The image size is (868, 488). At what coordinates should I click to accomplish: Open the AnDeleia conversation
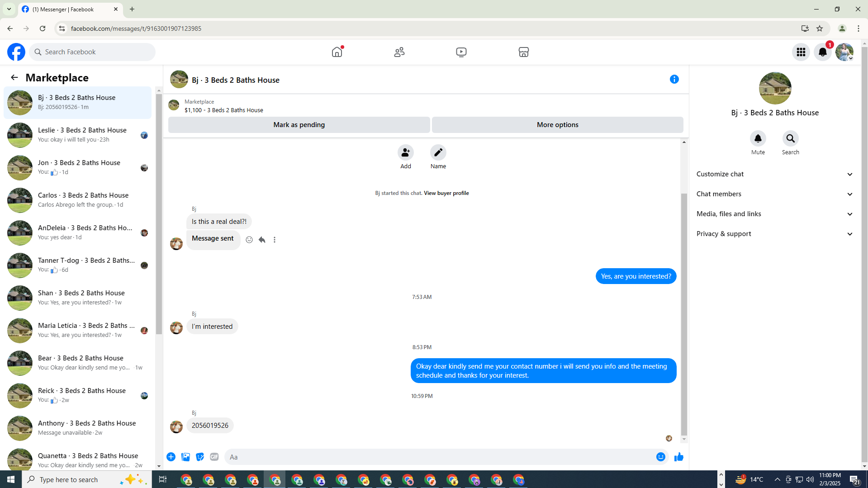[x=78, y=232]
